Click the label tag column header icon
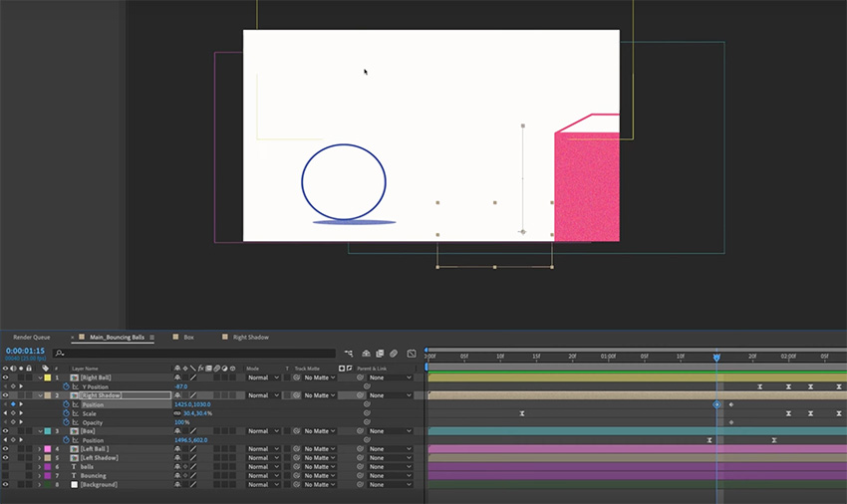This screenshot has height=504, width=847. (x=46, y=369)
